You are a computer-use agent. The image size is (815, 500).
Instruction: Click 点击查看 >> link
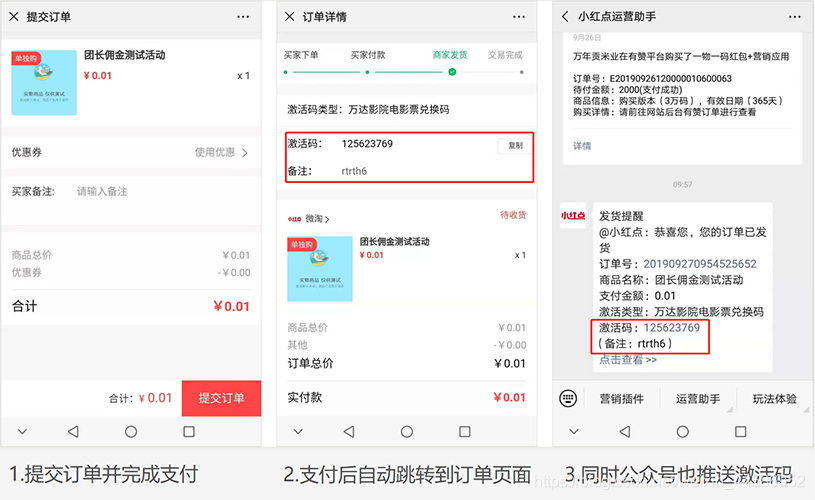[628, 360]
